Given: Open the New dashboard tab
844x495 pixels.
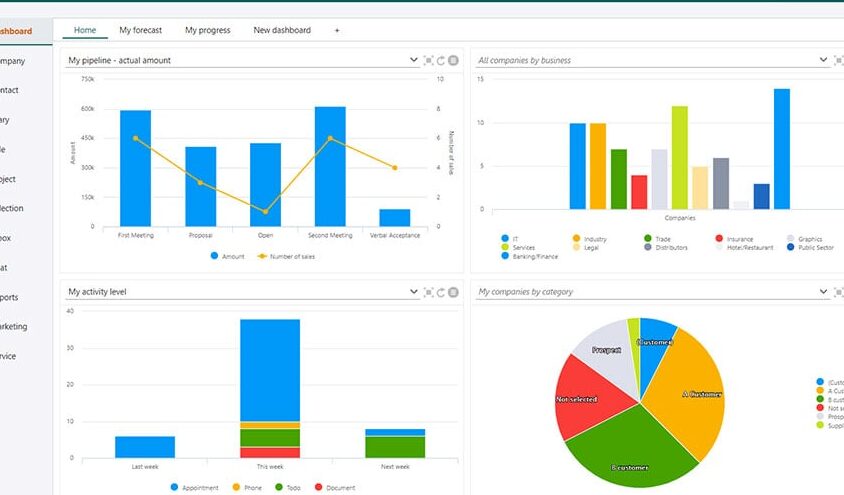Looking at the screenshot, I should (x=282, y=30).
